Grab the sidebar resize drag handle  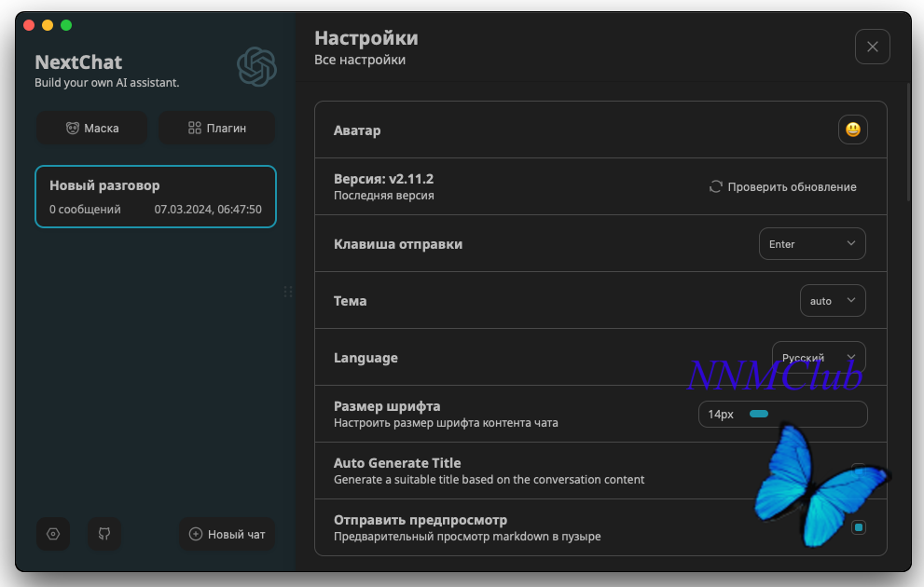pyautogui.click(x=288, y=292)
